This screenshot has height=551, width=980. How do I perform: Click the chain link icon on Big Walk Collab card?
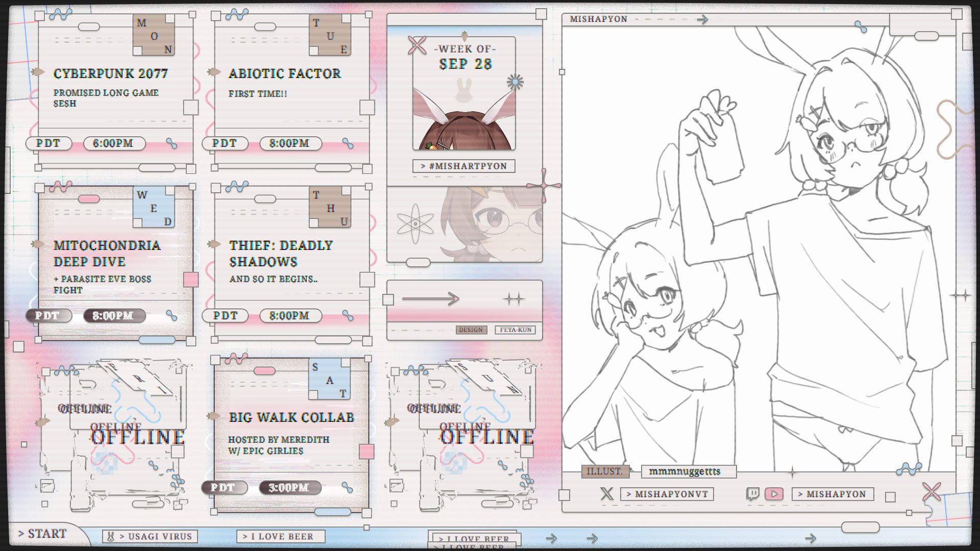pos(347,487)
